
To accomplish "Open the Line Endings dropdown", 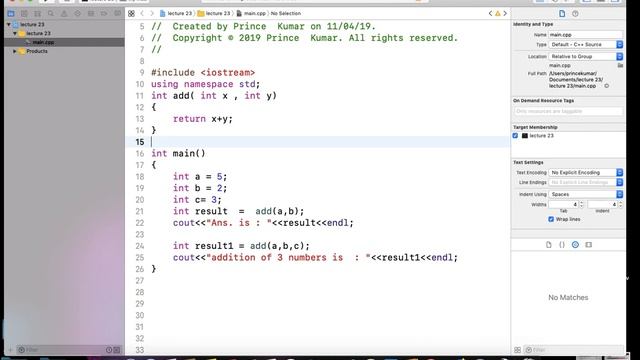I will click(586, 182).
